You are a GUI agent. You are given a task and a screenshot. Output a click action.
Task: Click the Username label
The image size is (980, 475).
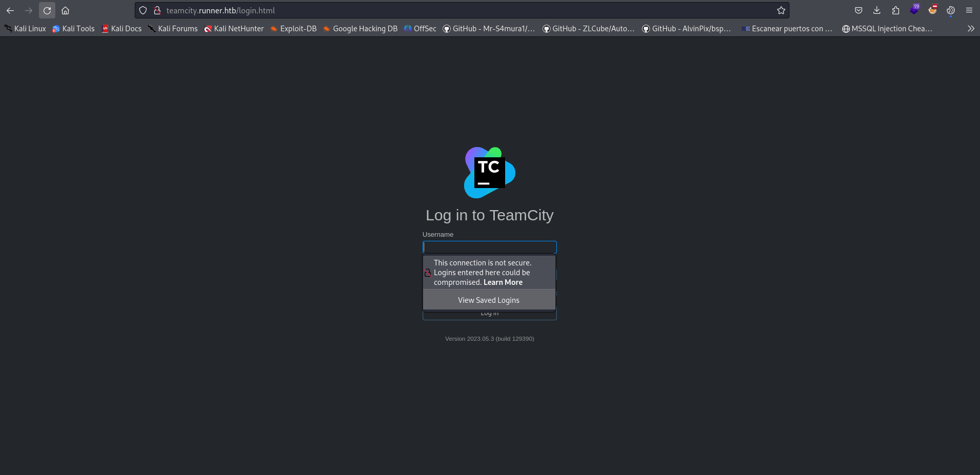(x=437, y=235)
